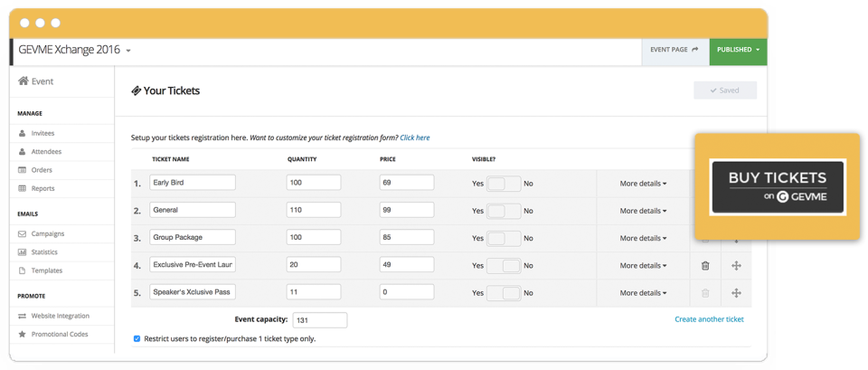Click the Event item in the sidebar
Viewport: 868px width, 370px height.
(36, 81)
